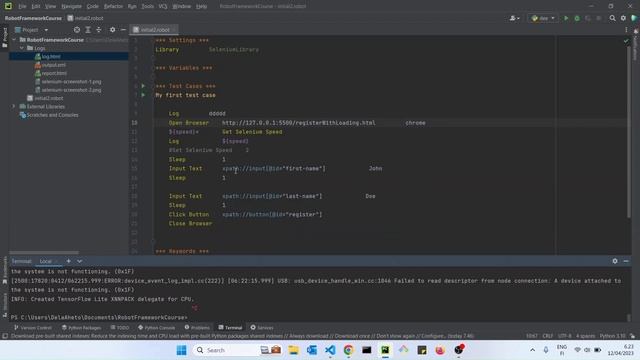Image resolution: width=640 pixels, height=360 pixels.
Task: Open the Code menu
Action: click(x=93, y=7)
